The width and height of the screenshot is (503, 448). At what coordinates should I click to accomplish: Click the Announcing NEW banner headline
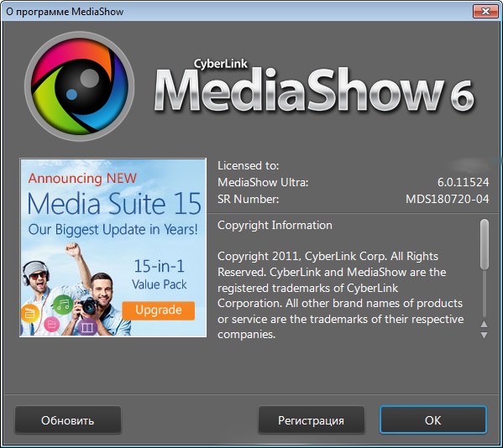[82, 178]
